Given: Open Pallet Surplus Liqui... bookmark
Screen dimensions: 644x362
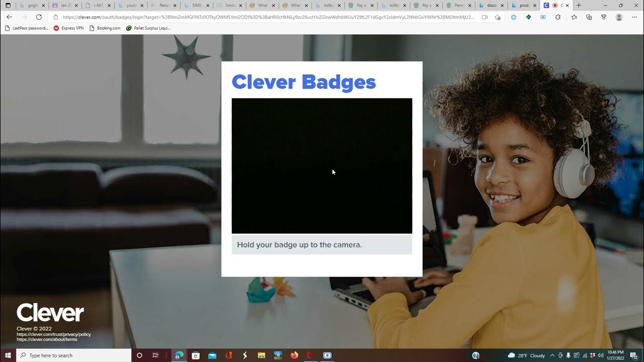Looking at the screenshot, I should click(148, 28).
